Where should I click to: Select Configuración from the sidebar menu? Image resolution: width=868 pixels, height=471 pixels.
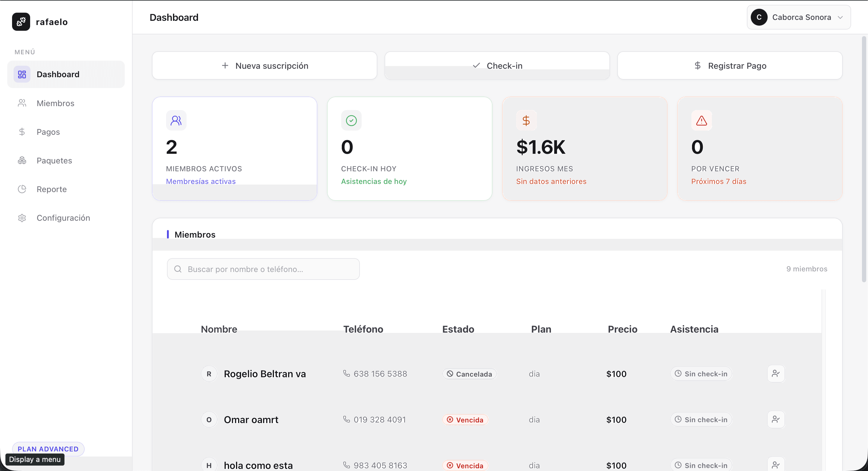point(63,218)
